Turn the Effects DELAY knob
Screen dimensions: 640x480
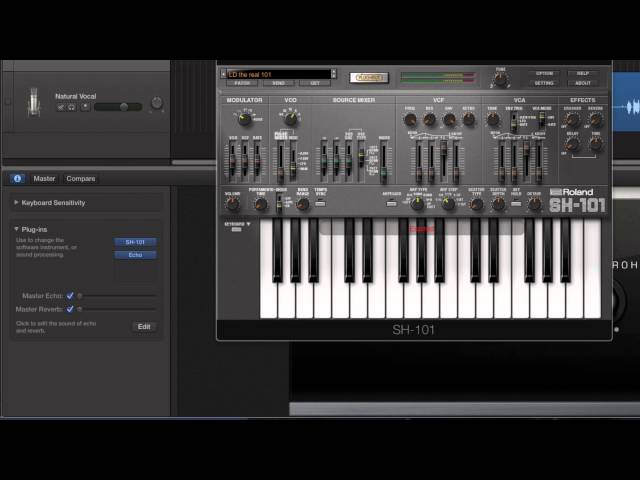click(572, 144)
